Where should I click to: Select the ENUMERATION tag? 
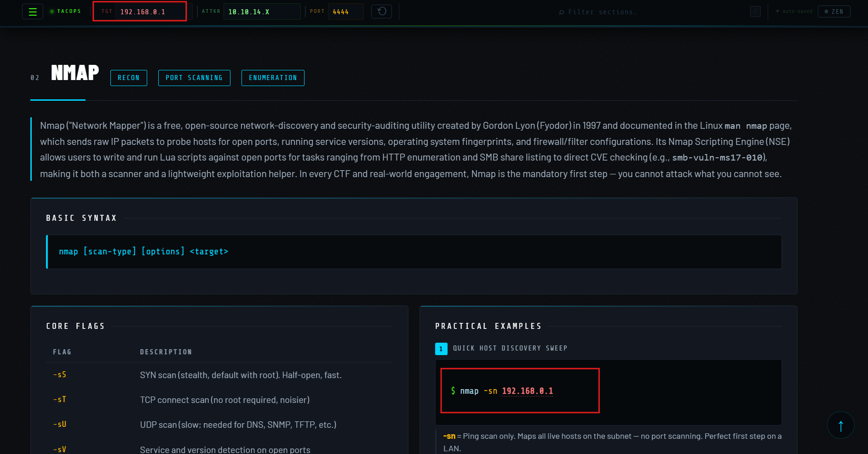tap(273, 78)
